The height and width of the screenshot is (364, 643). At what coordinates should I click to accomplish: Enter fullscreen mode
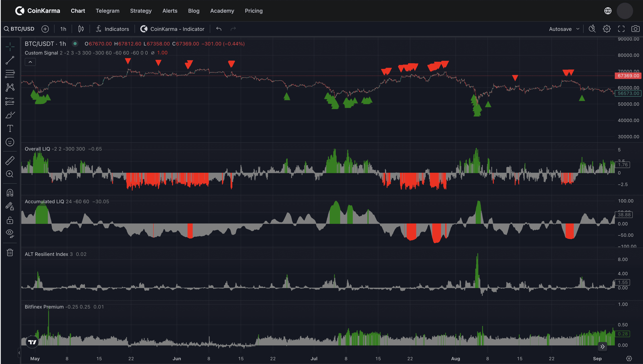click(x=621, y=29)
